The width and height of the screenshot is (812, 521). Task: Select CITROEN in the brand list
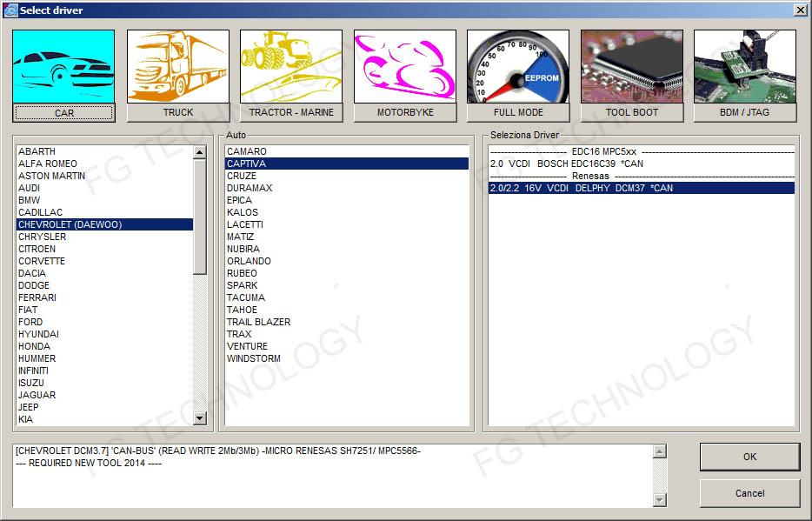coord(104,249)
